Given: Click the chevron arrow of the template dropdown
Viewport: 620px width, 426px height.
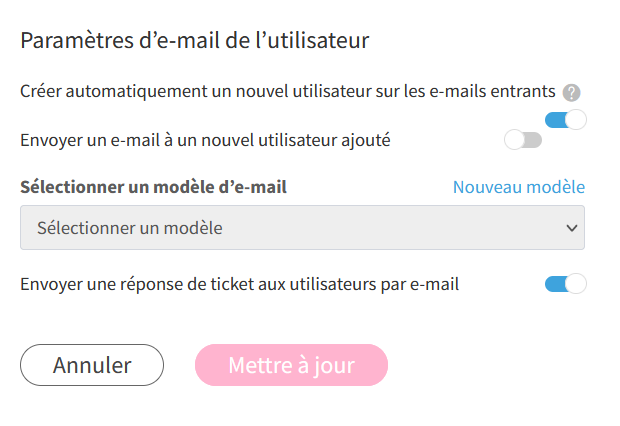Looking at the screenshot, I should click(572, 228).
